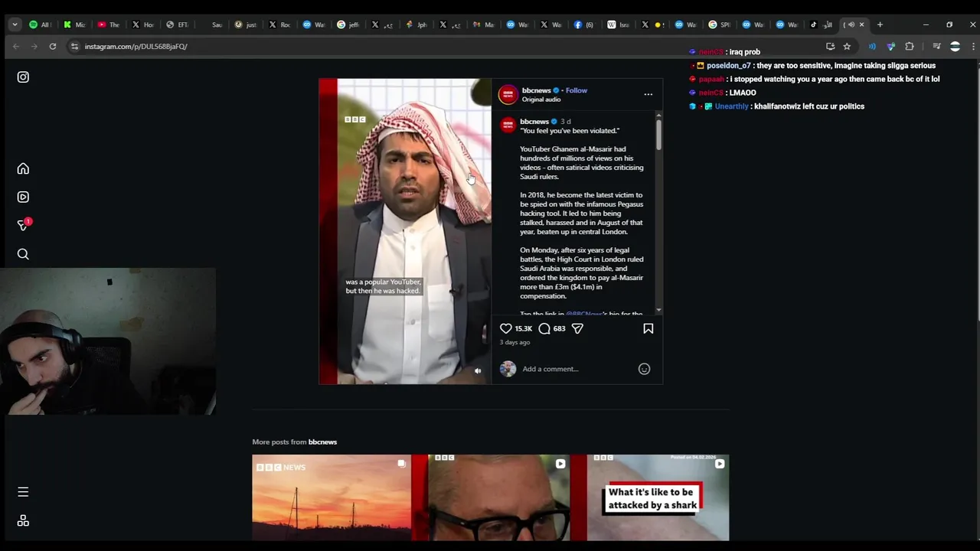This screenshot has height=551, width=980.
Task: Switch to the Facebook (6) tab
Action: (583, 24)
